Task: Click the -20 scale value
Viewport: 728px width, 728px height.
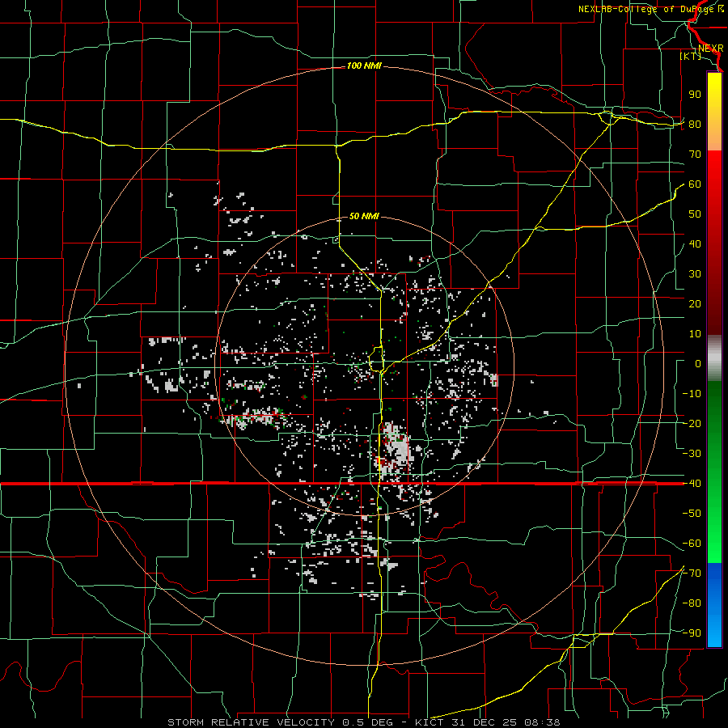Action: (x=692, y=424)
